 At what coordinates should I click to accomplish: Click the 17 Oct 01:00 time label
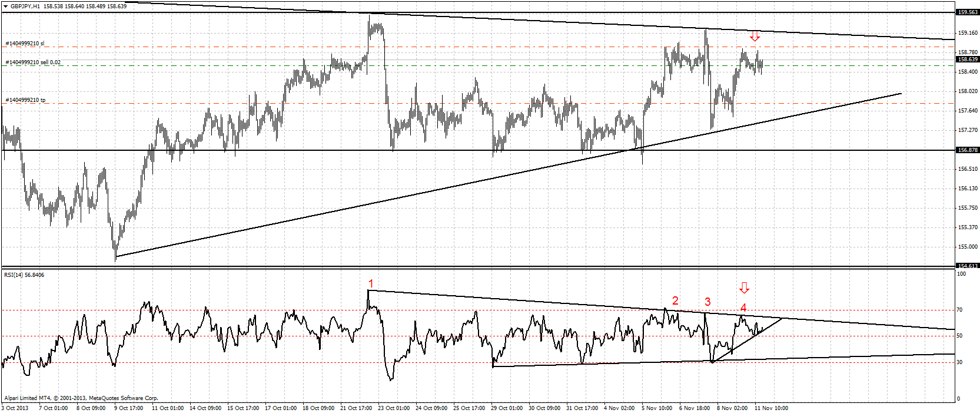(281, 408)
